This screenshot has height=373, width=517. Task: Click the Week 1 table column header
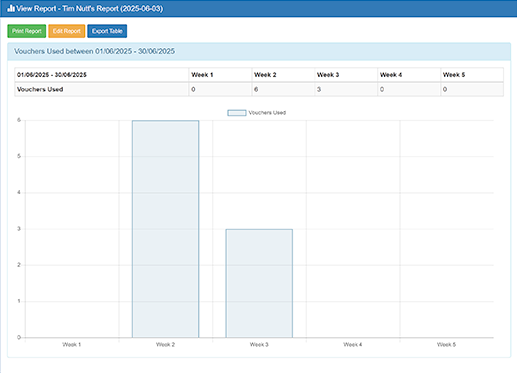point(220,75)
